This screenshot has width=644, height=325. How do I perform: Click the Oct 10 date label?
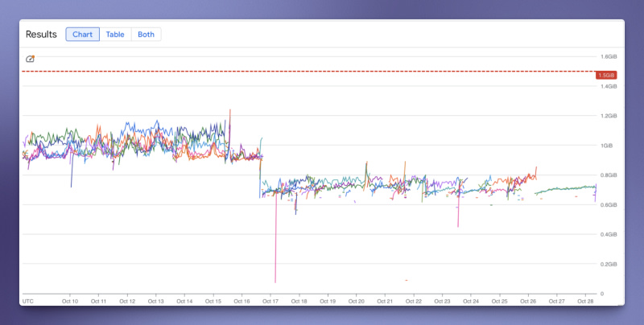(x=70, y=302)
